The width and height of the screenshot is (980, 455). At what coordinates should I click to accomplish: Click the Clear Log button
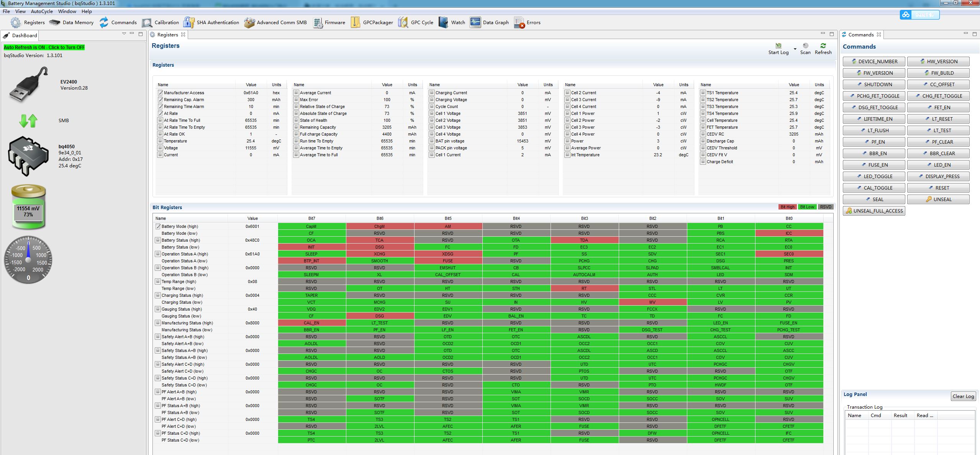[x=963, y=396]
